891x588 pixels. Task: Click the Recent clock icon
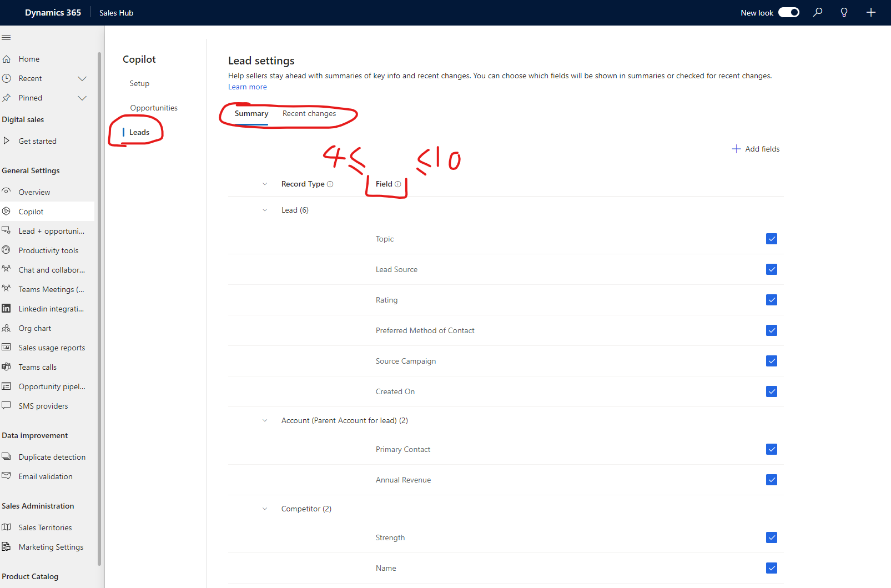pyautogui.click(x=7, y=78)
